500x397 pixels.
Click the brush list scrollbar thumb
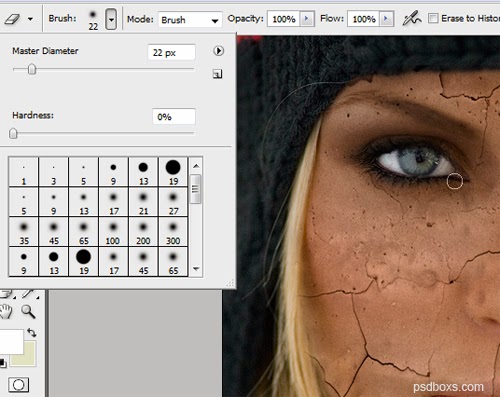click(196, 189)
